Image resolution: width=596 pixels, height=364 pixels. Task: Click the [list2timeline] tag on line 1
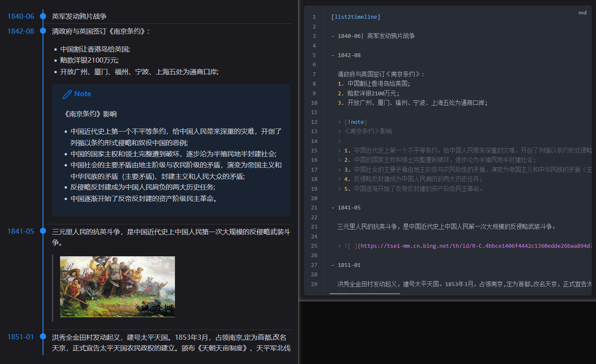pos(355,17)
